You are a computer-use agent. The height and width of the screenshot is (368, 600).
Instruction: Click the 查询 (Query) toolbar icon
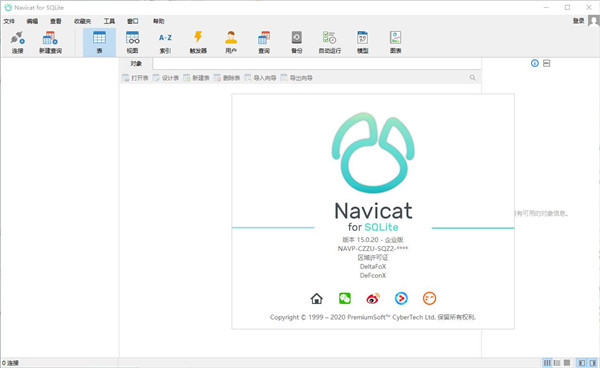click(264, 42)
